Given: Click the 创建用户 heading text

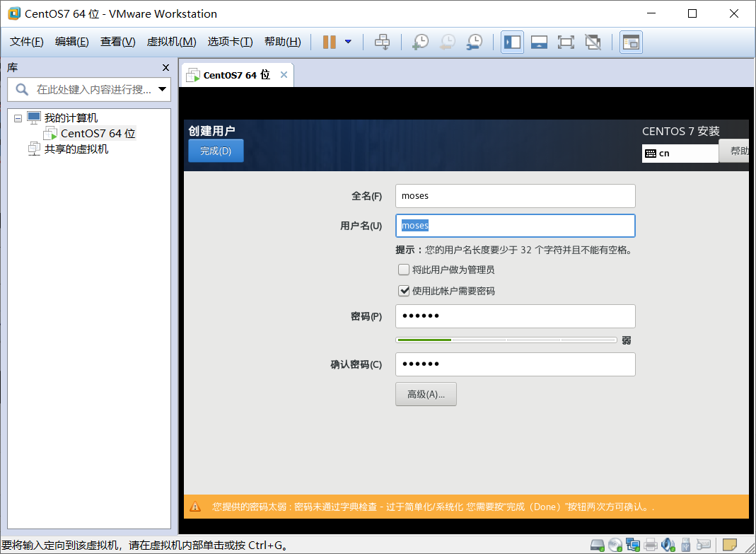Looking at the screenshot, I should tap(211, 131).
